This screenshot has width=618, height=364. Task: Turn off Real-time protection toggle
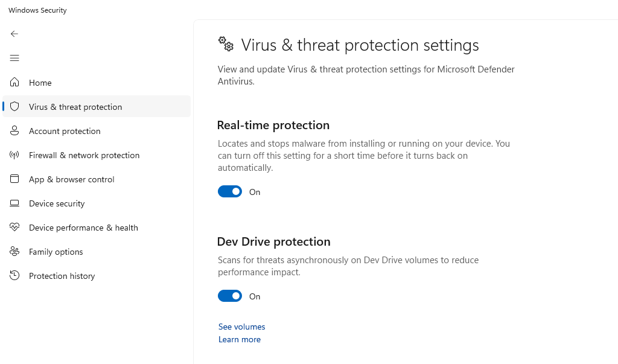[x=230, y=191]
